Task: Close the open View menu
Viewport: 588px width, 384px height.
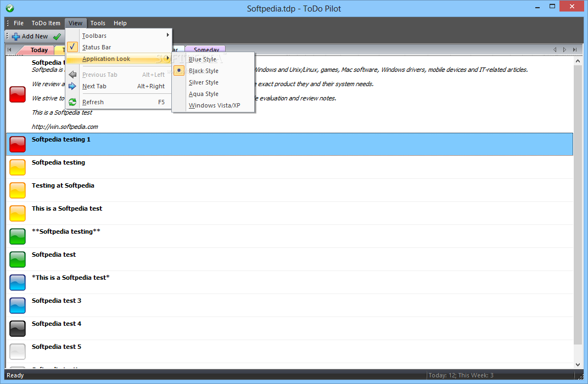Action: pyautogui.click(x=75, y=23)
